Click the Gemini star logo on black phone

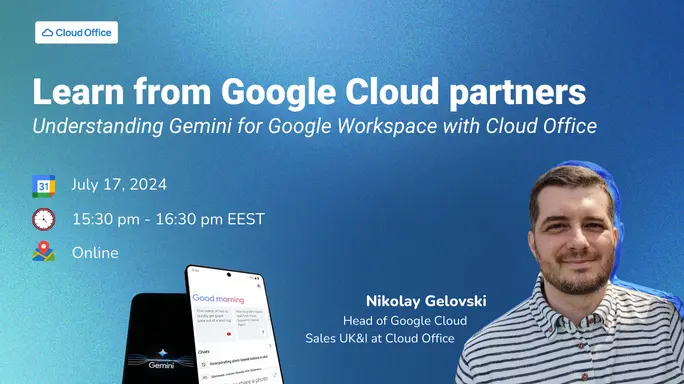point(162,353)
